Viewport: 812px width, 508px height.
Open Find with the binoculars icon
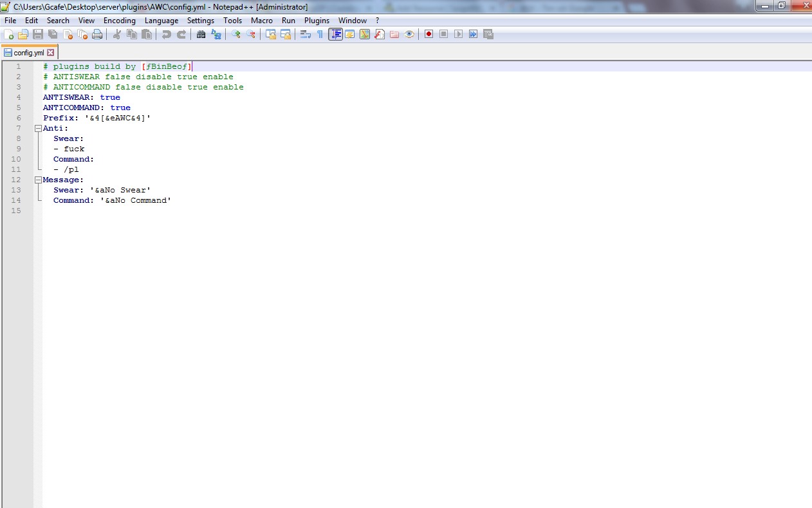point(201,34)
